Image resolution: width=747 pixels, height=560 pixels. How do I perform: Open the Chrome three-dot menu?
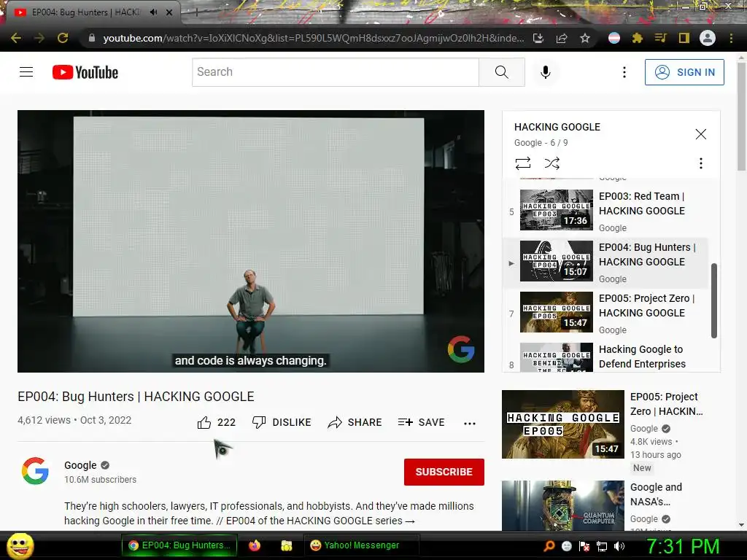click(731, 38)
